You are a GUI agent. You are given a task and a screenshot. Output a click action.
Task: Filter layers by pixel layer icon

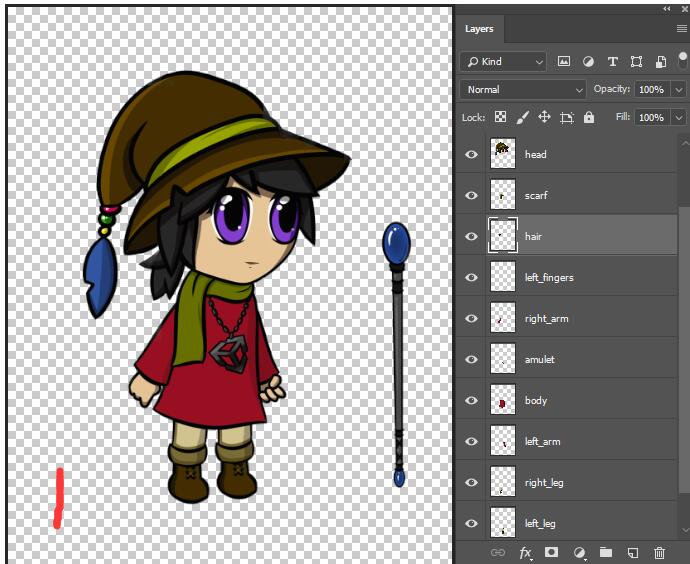(x=564, y=62)
